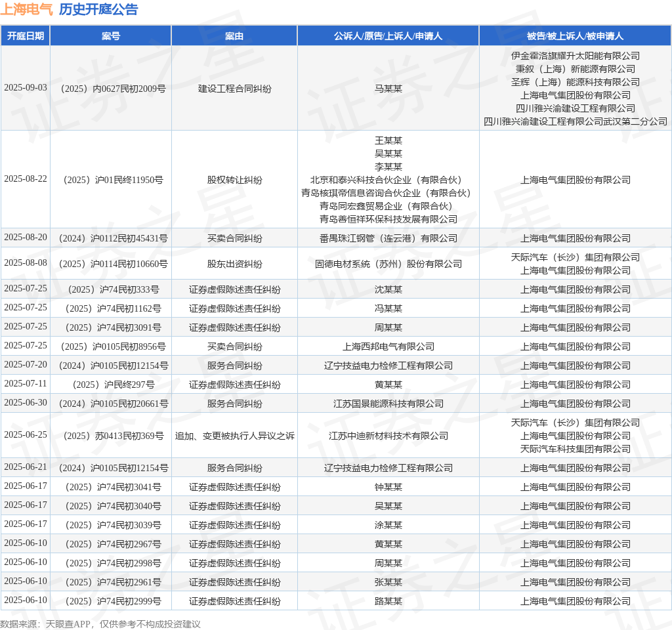Select the date cell 2025-08-22

[x=26, y=178]
